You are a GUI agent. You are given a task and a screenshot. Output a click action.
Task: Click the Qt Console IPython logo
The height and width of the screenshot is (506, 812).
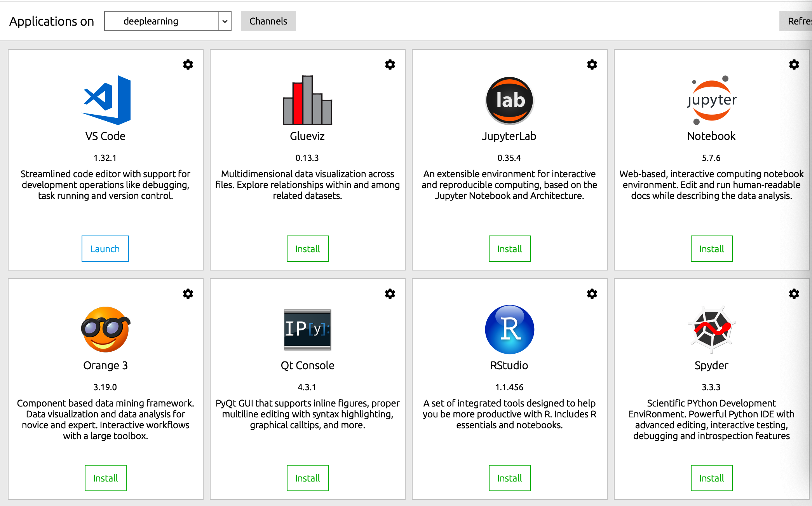(x=307, y=330)
